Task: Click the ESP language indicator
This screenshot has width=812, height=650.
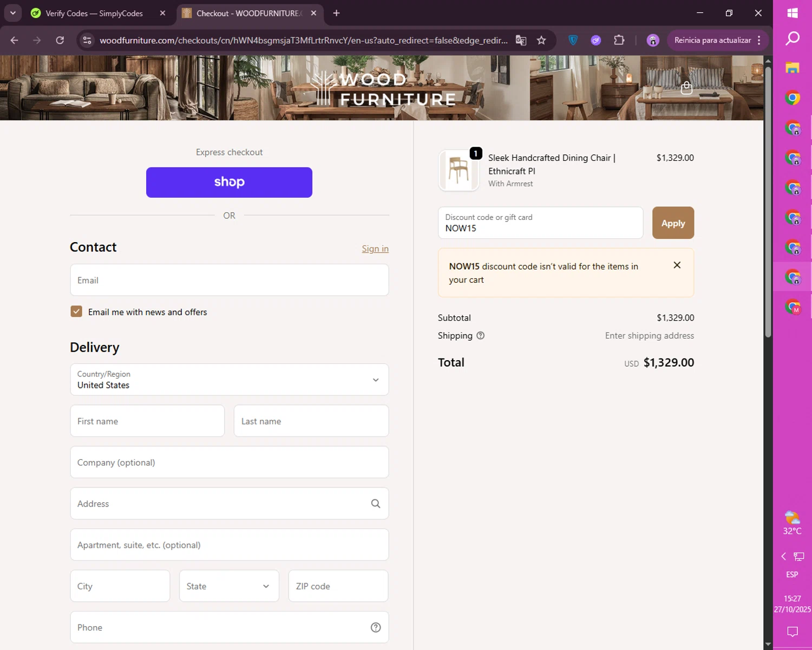Action: pyautogui.click(x=792, y=574)
